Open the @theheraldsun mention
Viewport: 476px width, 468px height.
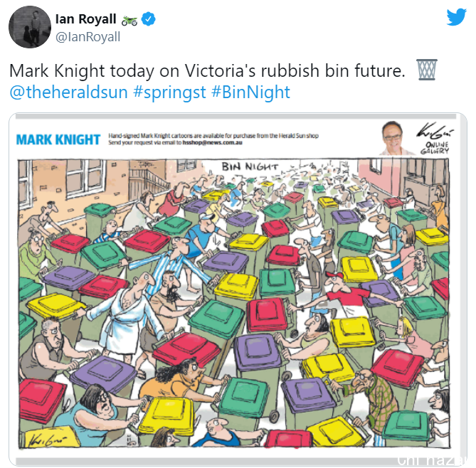pyautogui.click(x=68, y=92)
